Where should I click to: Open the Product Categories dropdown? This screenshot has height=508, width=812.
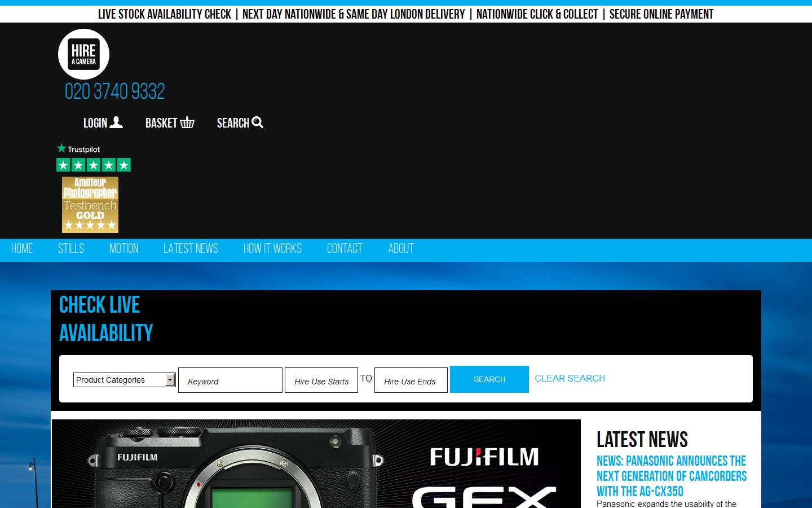(124, 380)
